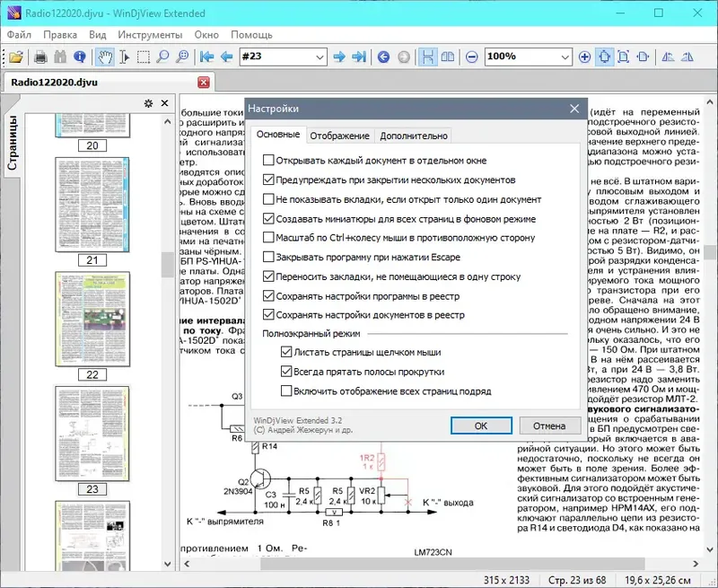
Task: Navigate forward with the grey circle arrow
Action: tap(403, 57)
